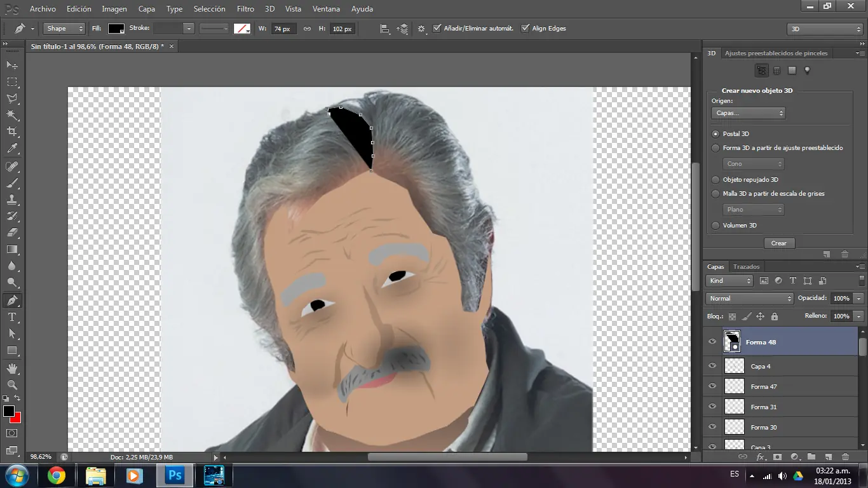Open the Opacidad slider dropdown

[x=859, y=299]
